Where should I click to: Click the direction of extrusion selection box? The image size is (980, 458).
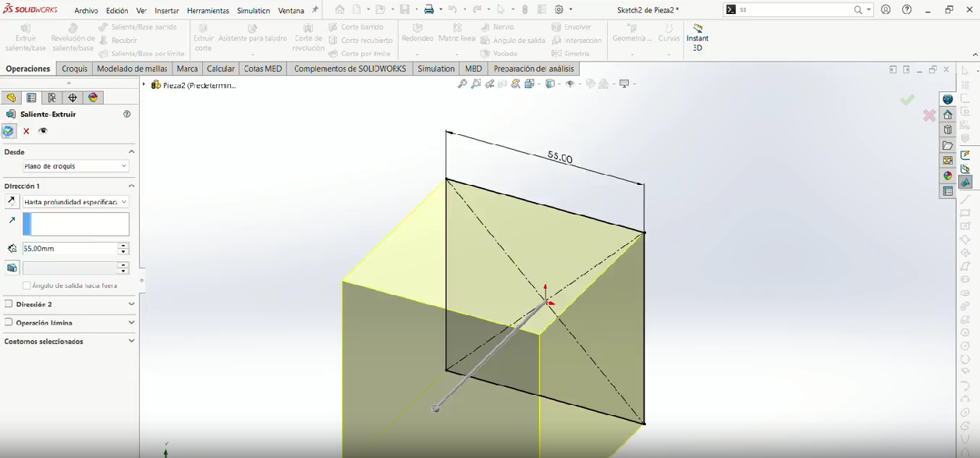click(x=76, y=224)
